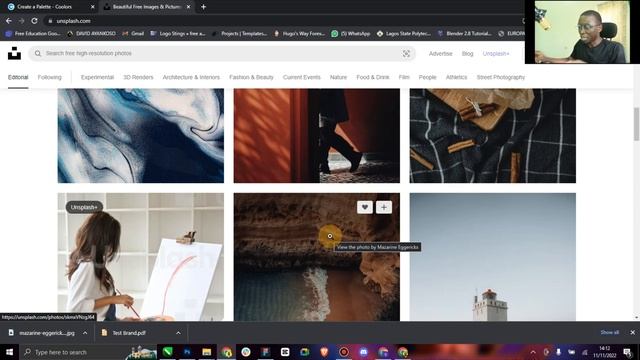Open visual search camera icon in search bar
The height and width of the screenshot is (360, 640).
(x=406, y=53)
